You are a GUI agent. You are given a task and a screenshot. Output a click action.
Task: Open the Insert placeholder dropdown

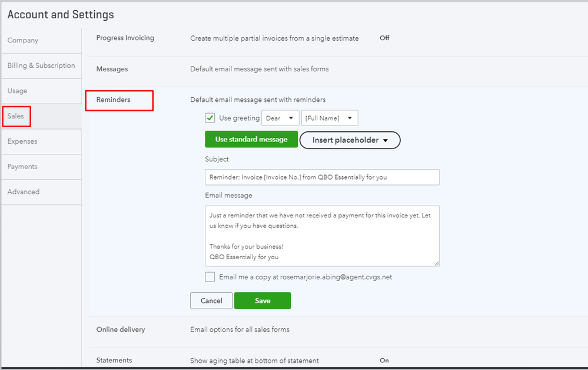tap(350, 140)
